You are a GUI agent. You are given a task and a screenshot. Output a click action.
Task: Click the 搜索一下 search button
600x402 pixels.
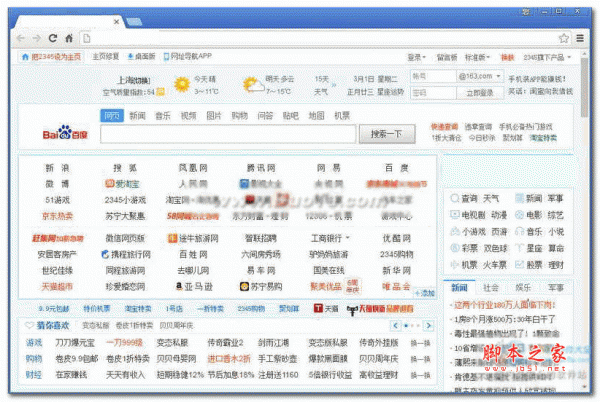click(x=387, y=134)
